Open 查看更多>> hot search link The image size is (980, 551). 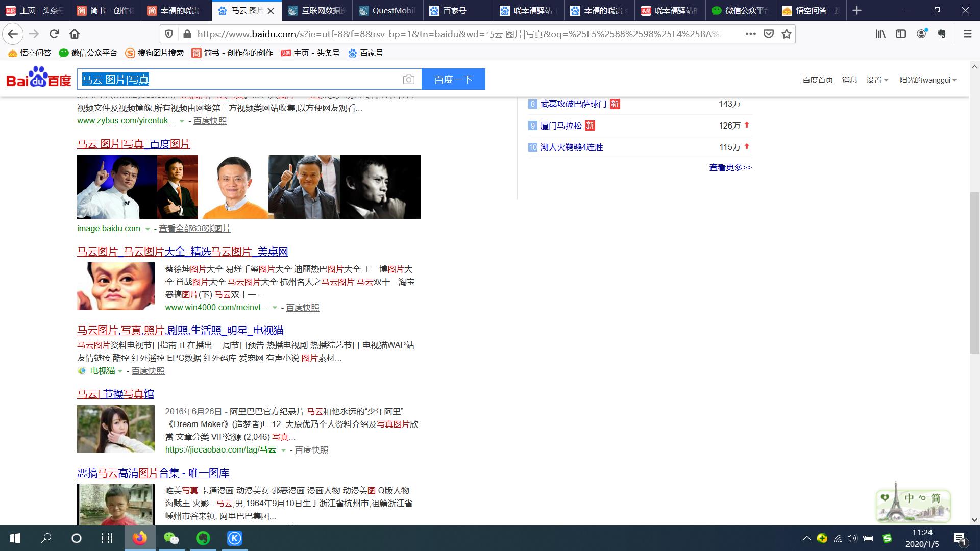tap(730, 167)
